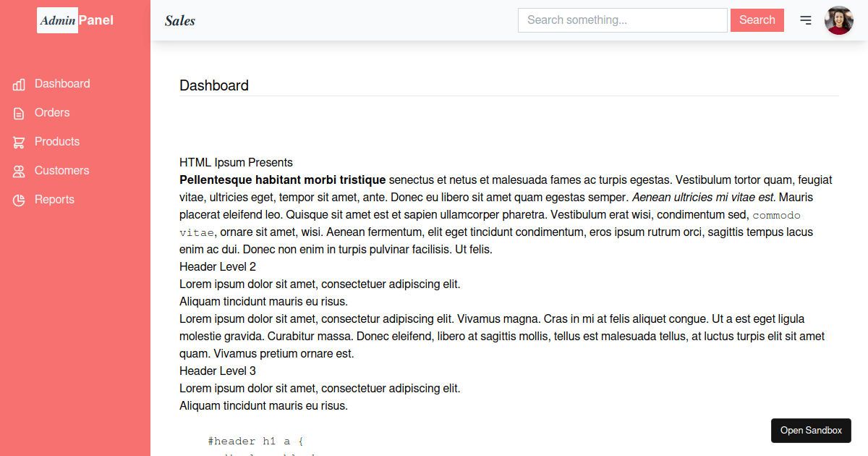Select the Reports pie chart icon
The height and width of the screenshot is (456, 868).
pyautogui.click(x=19, y=200)
